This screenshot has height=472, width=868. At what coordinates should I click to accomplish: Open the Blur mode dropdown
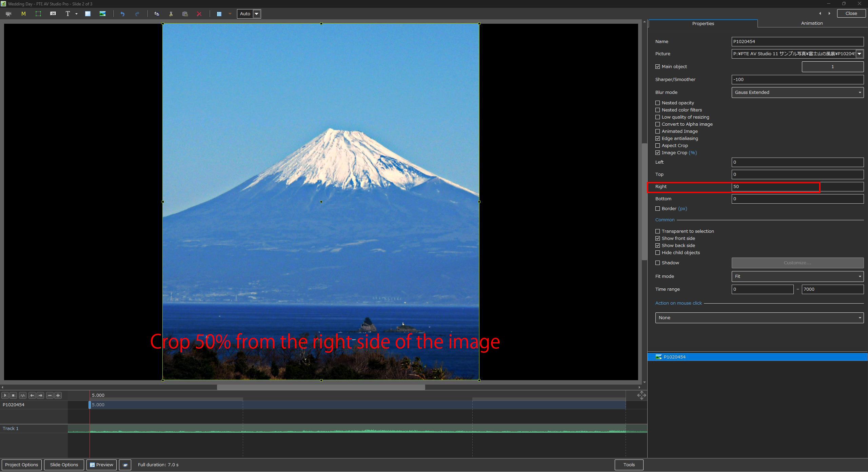tap(797, 93)
